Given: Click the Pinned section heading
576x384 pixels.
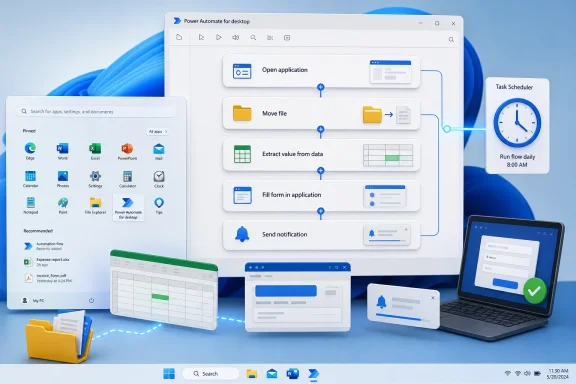Looking at the screenshot, I should 29,130.
